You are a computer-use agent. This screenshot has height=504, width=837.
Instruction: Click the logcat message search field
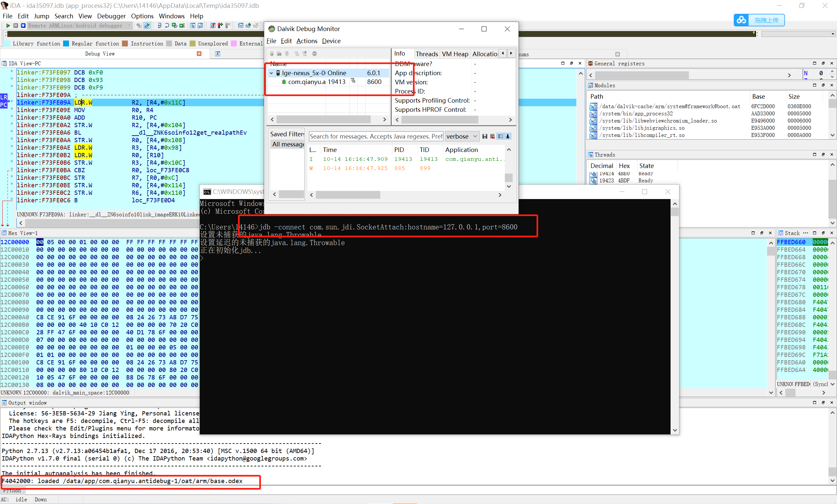pos(376,137)
